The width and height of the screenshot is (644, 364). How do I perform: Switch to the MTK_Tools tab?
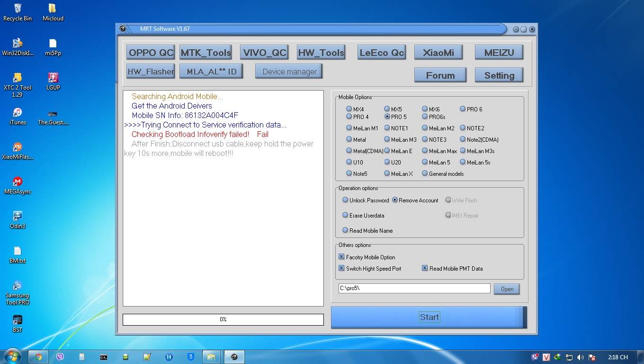[x=206, y=52]
